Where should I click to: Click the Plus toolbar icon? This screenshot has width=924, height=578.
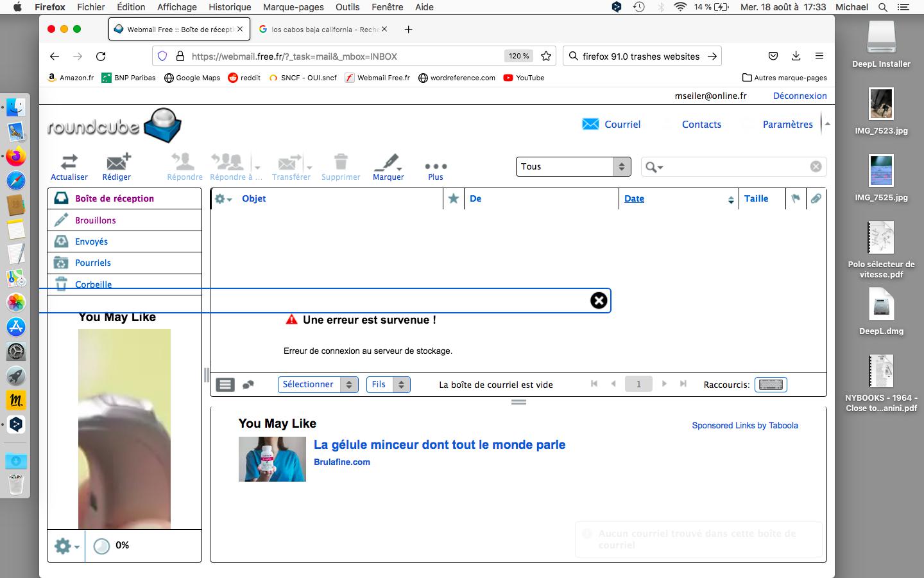pyautogui.click(x=435, y=167)
